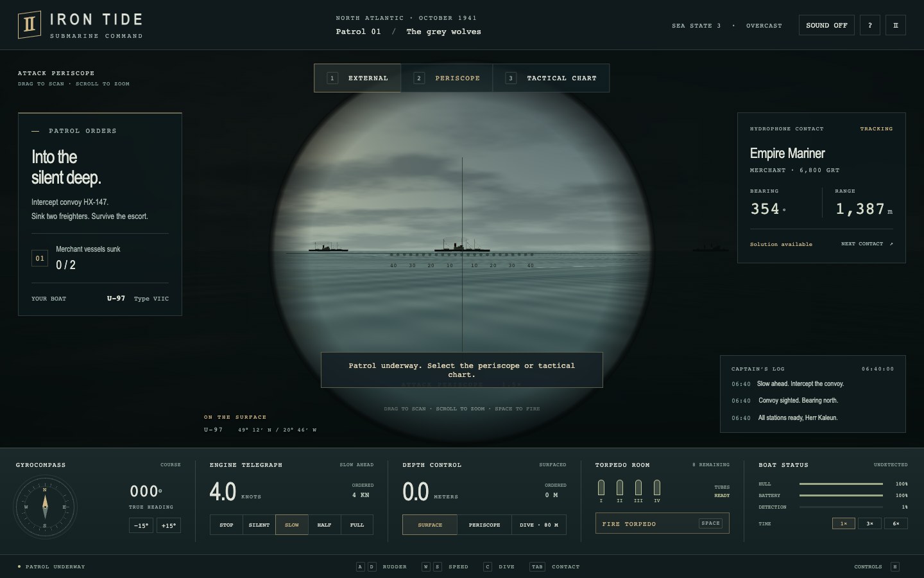This screenshot has width=924, height=578.
Task: Click the BATTERY status bar
Action: pyautogui.click(x=841, y=495)
